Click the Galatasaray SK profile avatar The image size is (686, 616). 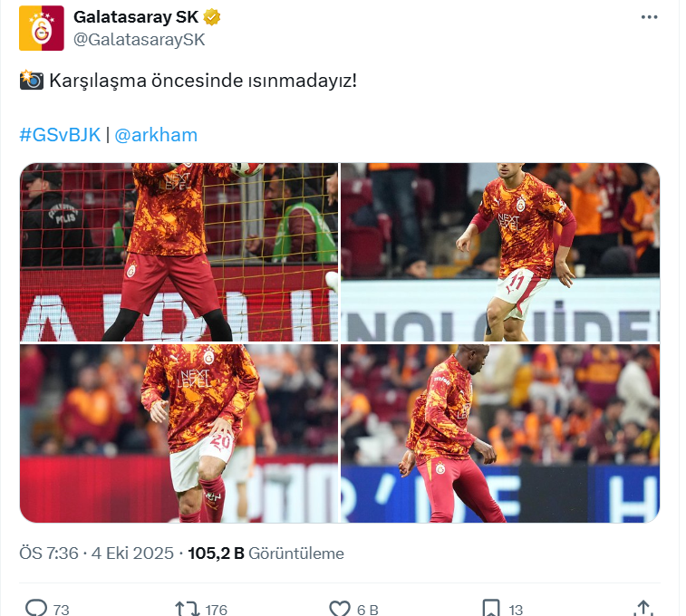point(42,28)
